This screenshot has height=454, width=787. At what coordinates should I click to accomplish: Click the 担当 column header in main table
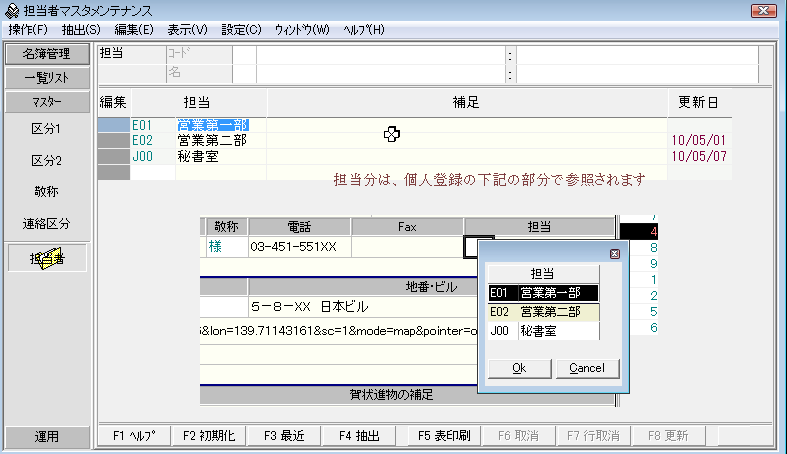point(197,102)
